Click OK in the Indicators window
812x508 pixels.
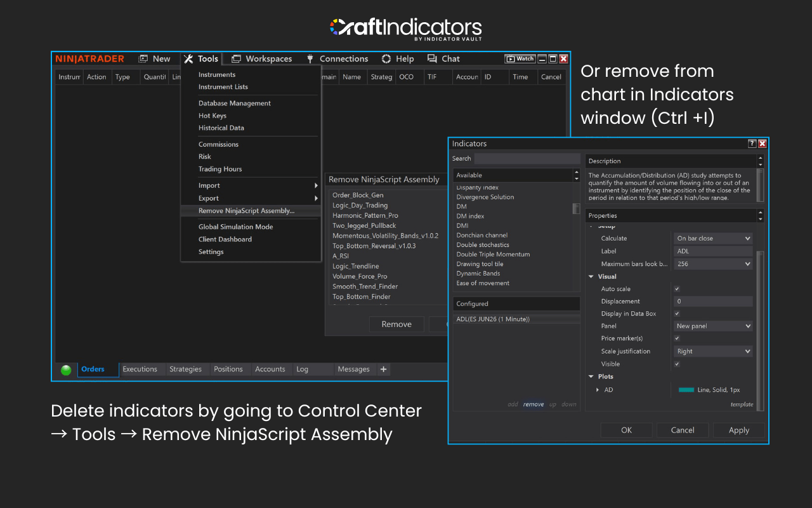click(627, 430)
